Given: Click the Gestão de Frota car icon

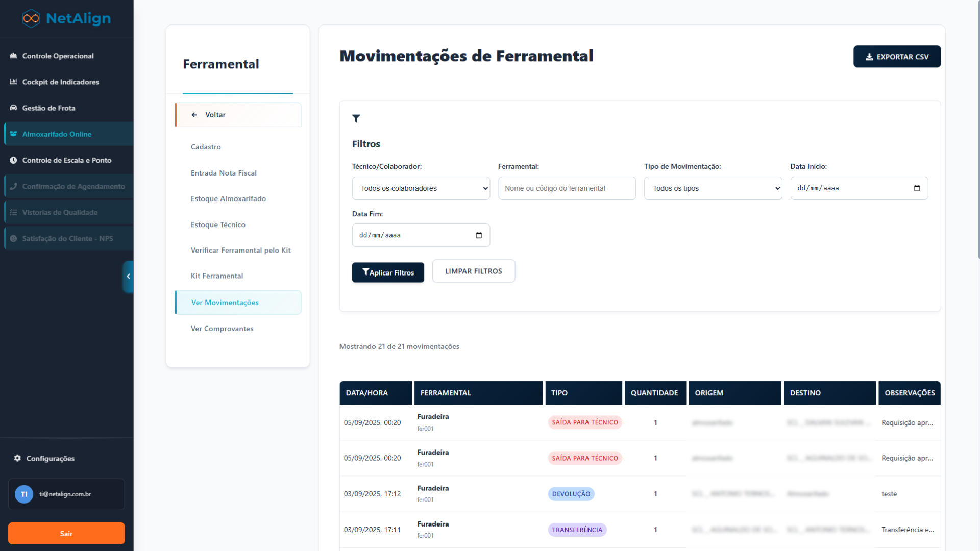Looking at the screenshot, I should pyautogui.click(x=13, y=108).
